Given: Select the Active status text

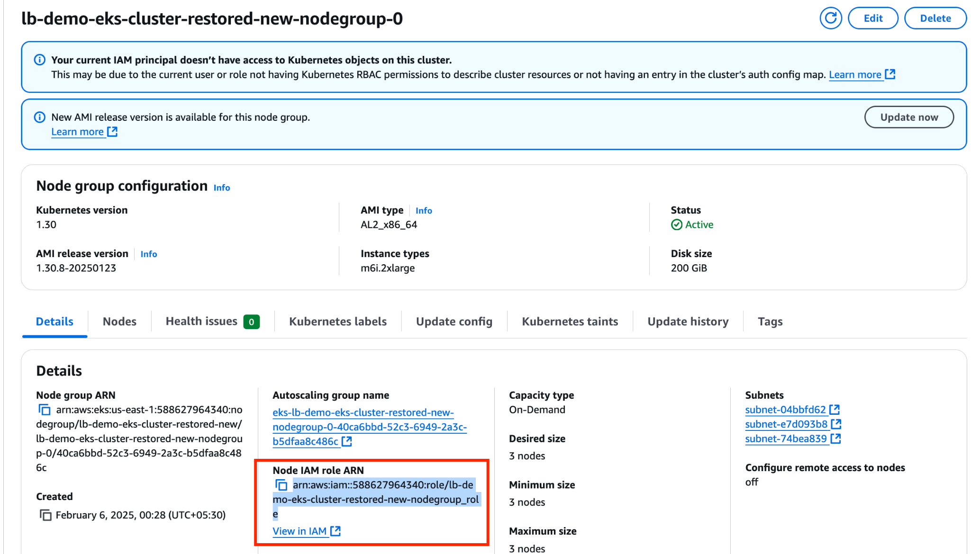Looking at the screenshot, I should click(699, 225).
